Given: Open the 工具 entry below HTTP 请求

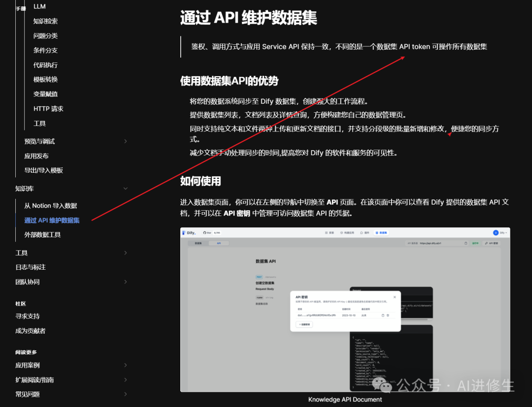Looking at the screenshot, I should coord(39,124).
